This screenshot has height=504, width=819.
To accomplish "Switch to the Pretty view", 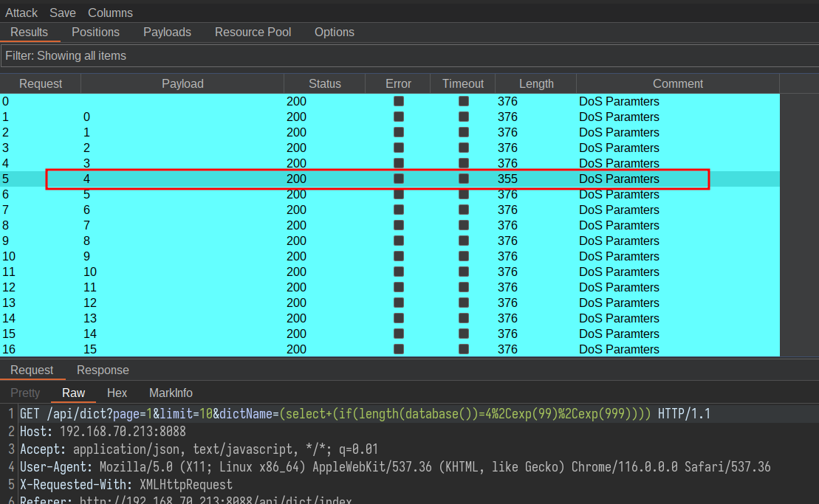I will pos(25,393).
